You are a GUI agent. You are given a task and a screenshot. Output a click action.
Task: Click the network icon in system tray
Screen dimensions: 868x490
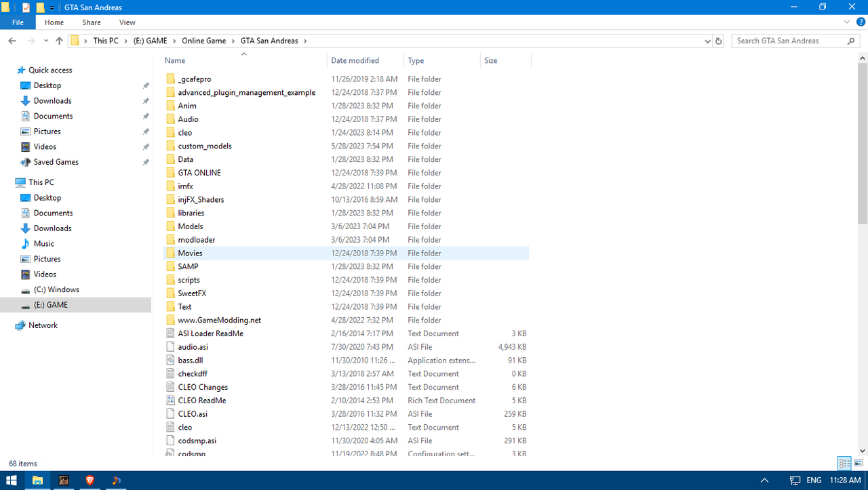pos(795,481)
